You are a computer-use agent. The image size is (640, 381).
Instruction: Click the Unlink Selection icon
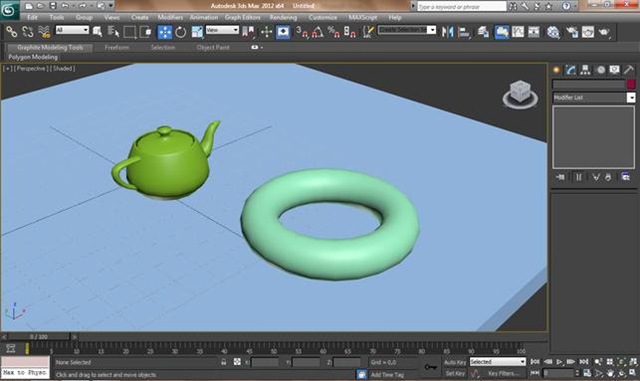pos(28,32)
